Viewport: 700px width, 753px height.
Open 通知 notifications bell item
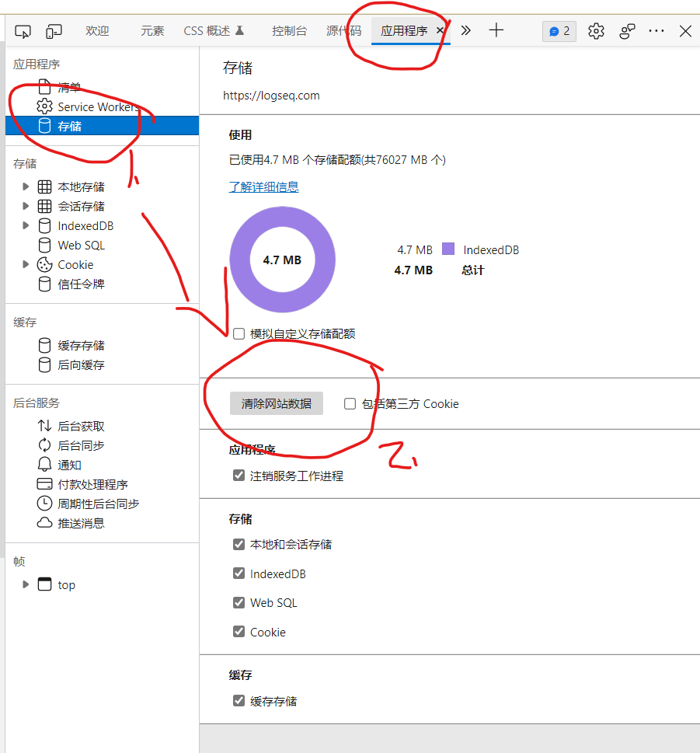point(60,465)
